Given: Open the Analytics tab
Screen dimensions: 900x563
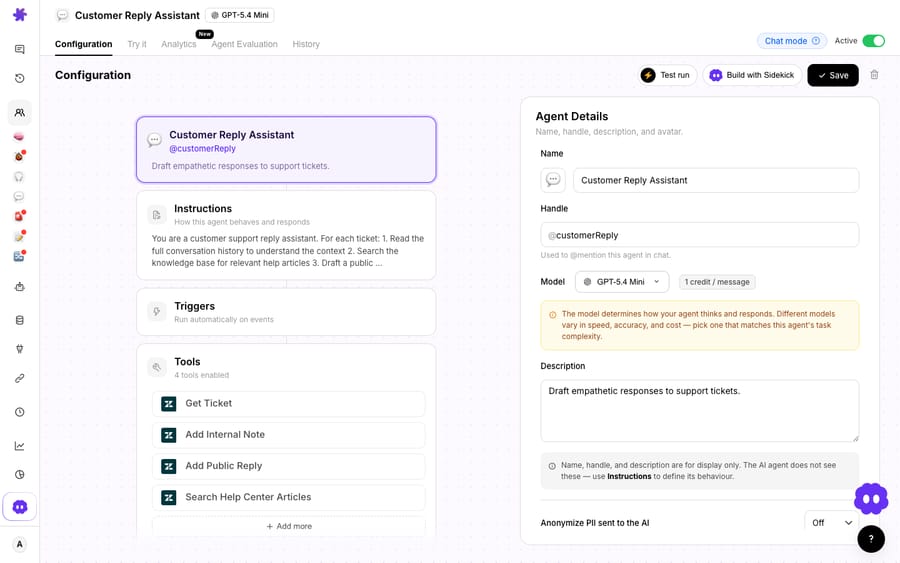Looking at the screenshot, I should point(179,44).
